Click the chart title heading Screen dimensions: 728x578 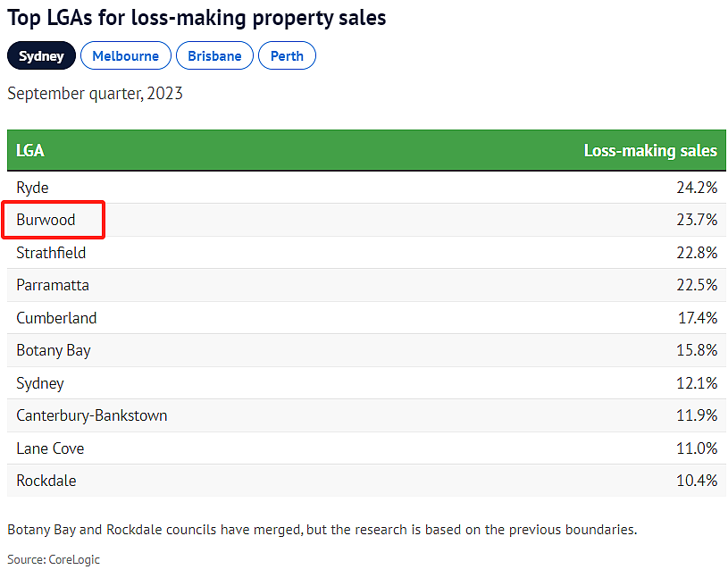(197, 18)
